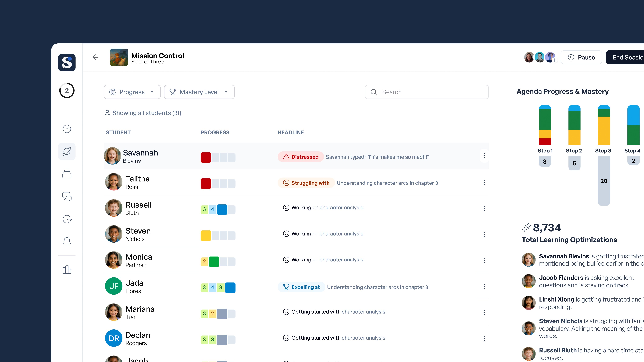
Task: Pause the session
Action: 581,57
